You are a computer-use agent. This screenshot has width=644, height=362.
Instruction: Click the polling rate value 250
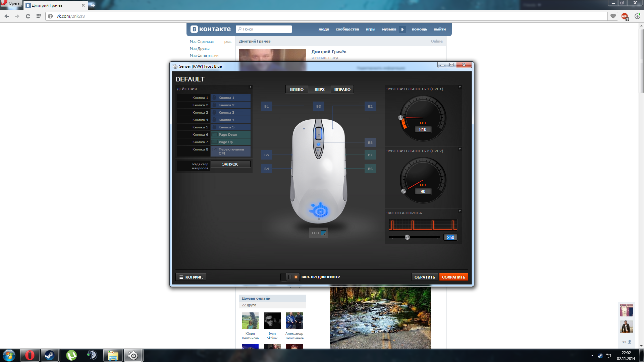(x=450, y=237)
